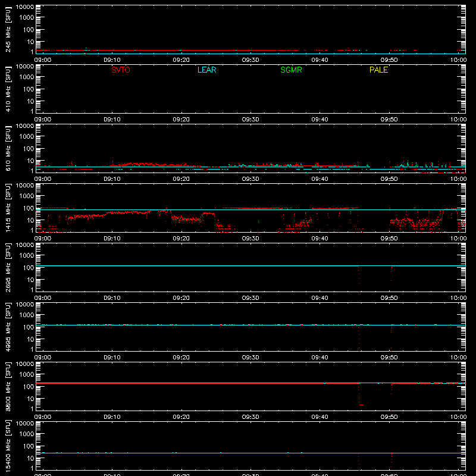Click the 10 tick label on 15400 MHz axis

pyautogui.click(x=30, y=458)
